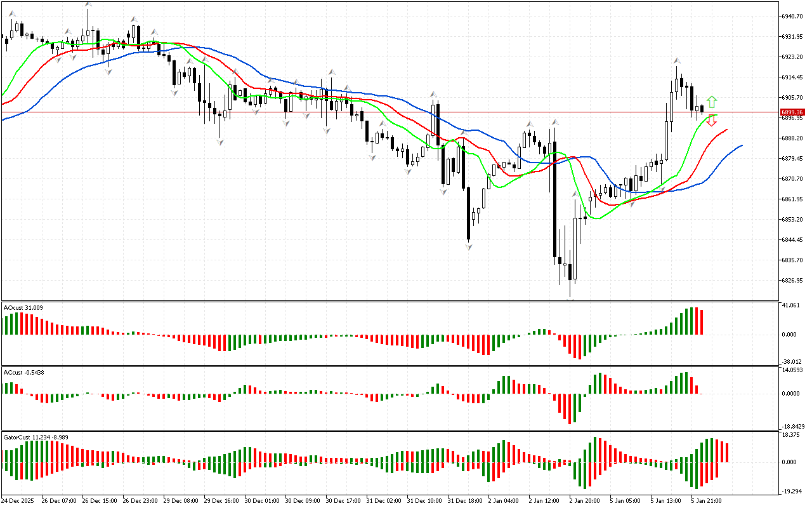
Task: Click the 6826.95 price scale value
Action: (x=795, y=280)
